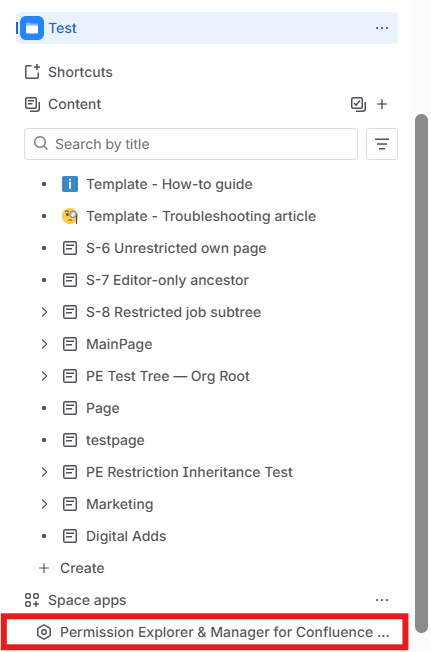This screenshot has width=431, height=652.
Task: Click the blue info icon of How-to guide
Action: (70, 184)
